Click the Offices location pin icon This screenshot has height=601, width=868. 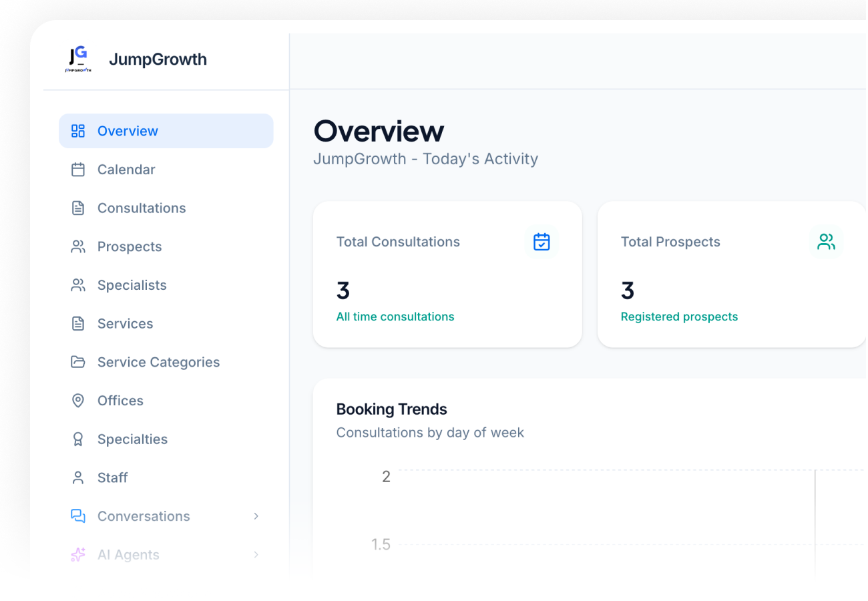78,401
